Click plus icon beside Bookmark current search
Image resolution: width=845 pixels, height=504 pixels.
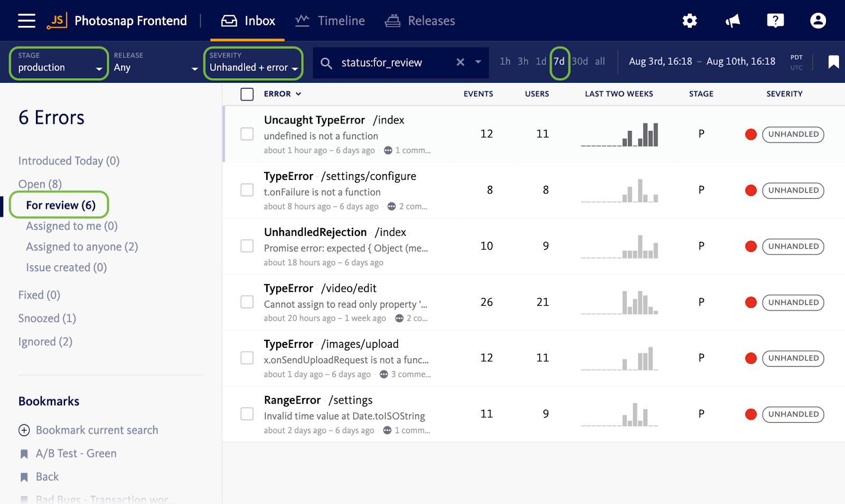click(x=24, y=430)
